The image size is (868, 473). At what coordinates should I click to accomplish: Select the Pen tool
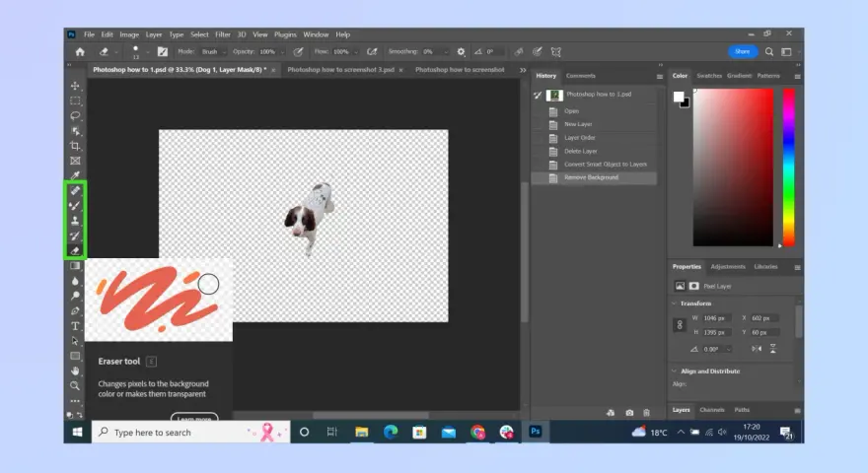75,311
